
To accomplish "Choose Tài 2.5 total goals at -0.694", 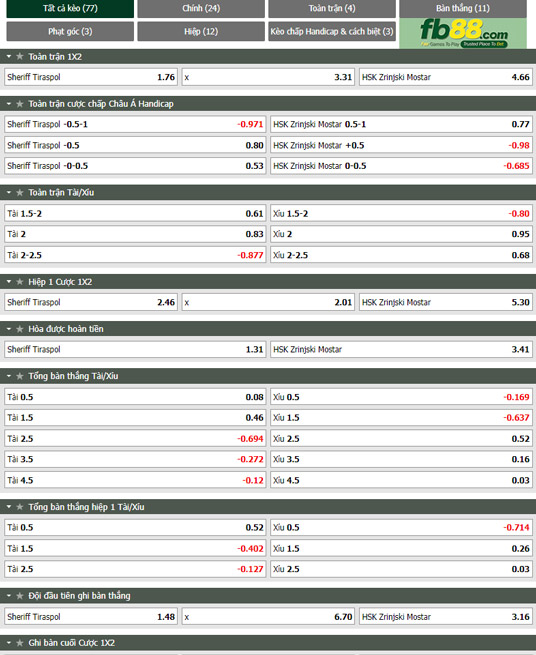I will click(135, 439).
